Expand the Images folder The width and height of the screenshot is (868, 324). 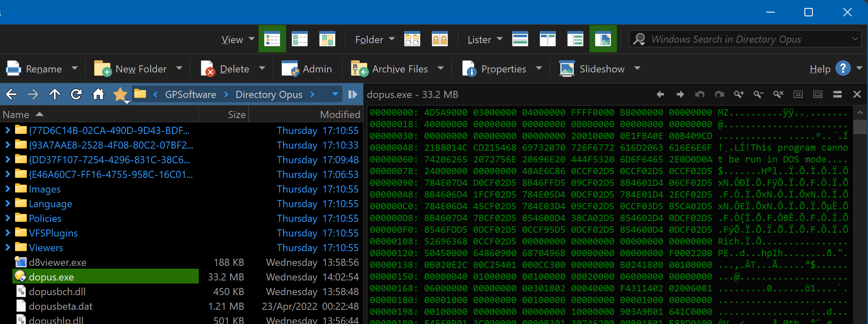[8, 189]
